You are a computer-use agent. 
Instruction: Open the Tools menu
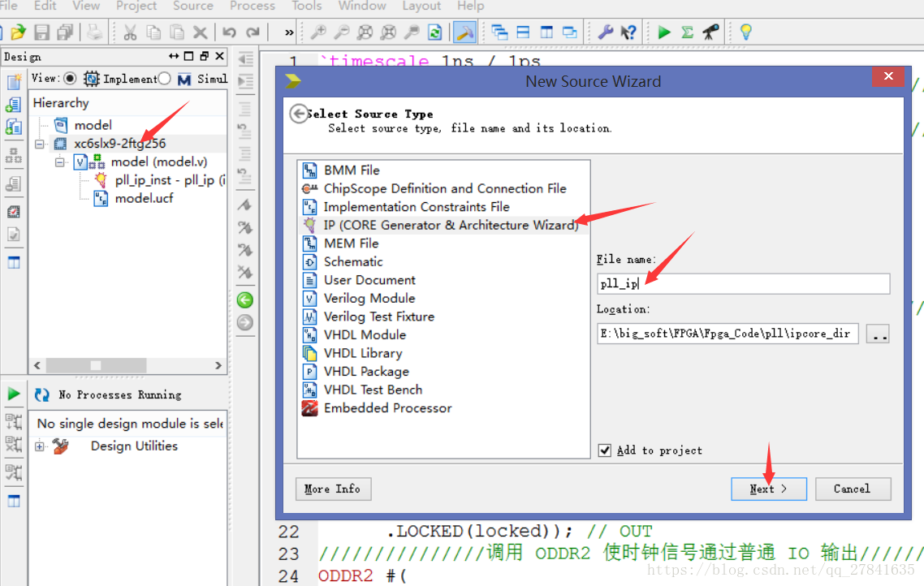pyautogui.click(x=306, y=6)
